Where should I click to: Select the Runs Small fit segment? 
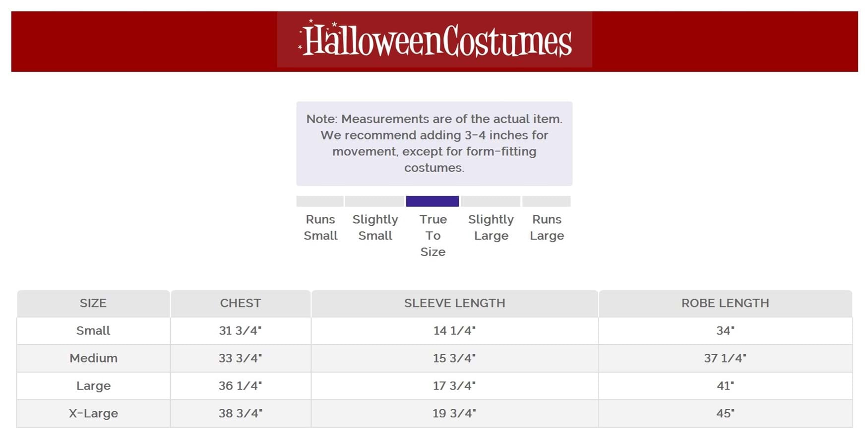320,201
